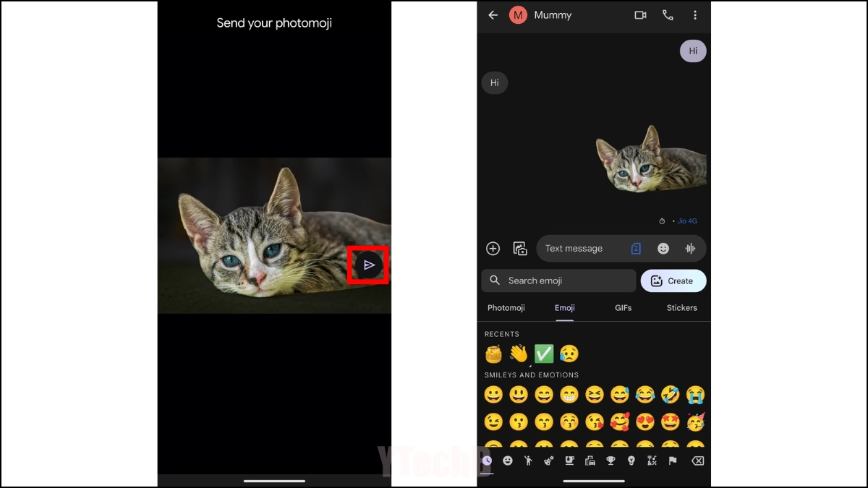Open the three-dot overflow menu
The width and height of the screenshot is (868, 488).
[x=695, y=15]
